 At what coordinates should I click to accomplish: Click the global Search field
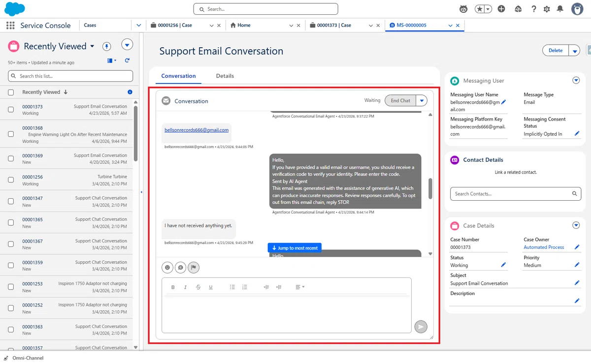[266, 9]
